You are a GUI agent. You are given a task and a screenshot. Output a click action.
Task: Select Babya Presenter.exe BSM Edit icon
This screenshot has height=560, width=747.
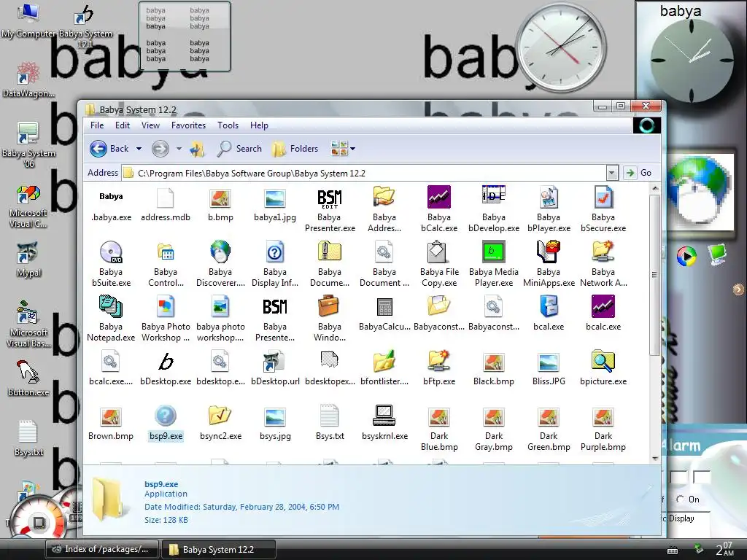click(330, 198)
